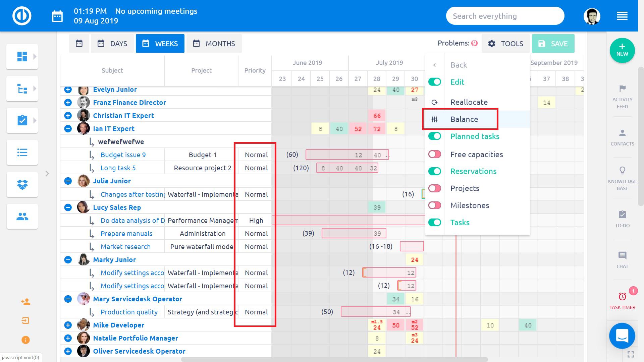Open the Chat sidebar icon
The width and height of the screenshot is (644, 362).
click(622, 256)
